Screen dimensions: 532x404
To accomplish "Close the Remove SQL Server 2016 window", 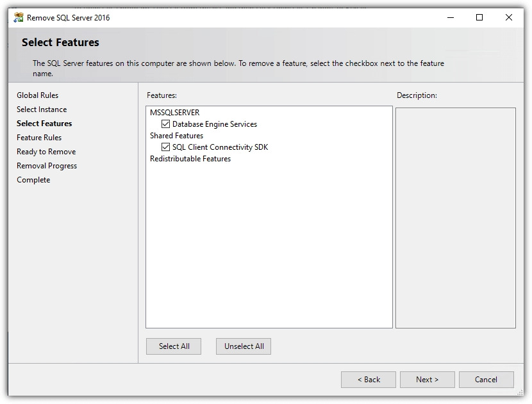I will [x=508, y=18].
